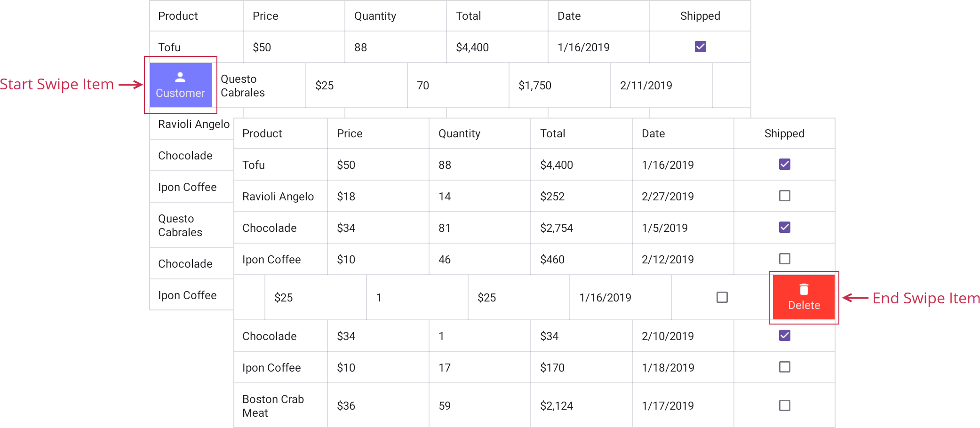980x428 pixels.
Task: Click the $4,400 total cell in top grid
Action: pos(472,48)
